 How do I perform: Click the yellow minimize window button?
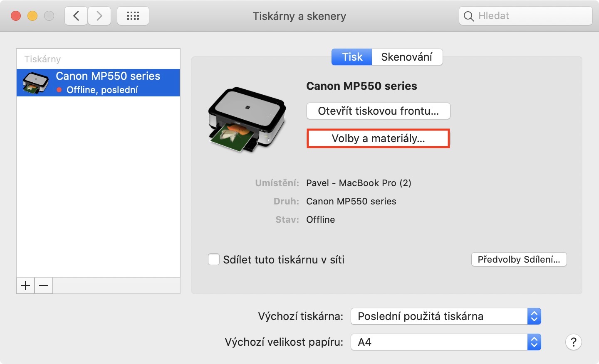(x=32, y=16)
